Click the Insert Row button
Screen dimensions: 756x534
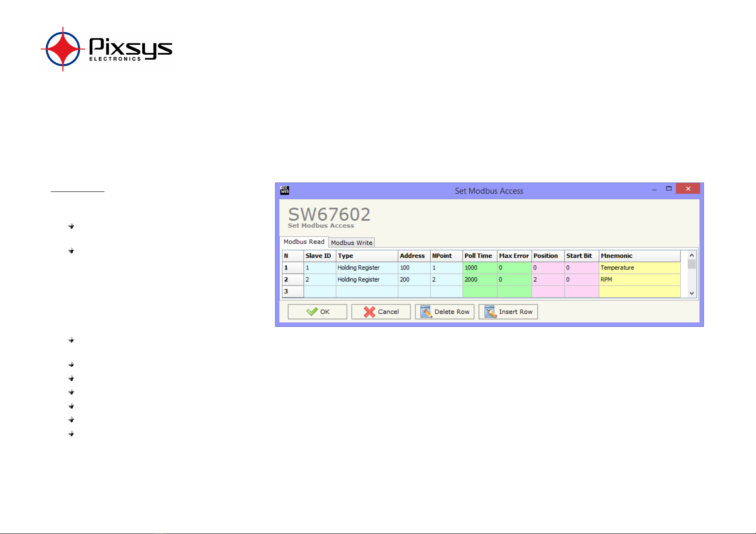tap(508, 312)
